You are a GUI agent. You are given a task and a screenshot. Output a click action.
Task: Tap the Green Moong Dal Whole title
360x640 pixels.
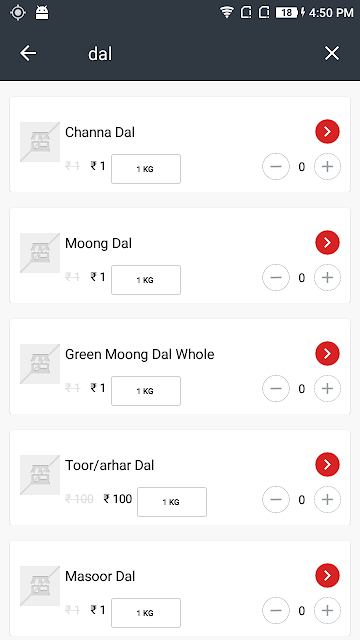140,354
